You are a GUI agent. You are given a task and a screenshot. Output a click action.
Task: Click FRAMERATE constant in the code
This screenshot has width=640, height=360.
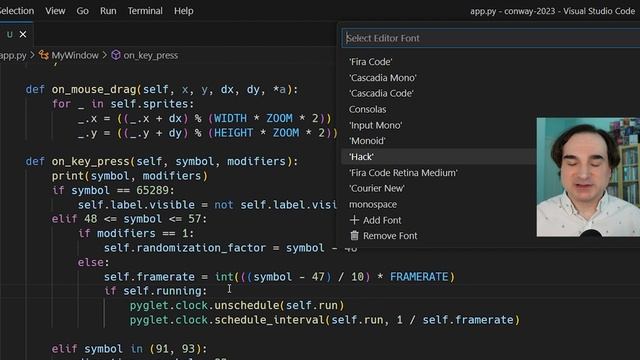point(419,277)
